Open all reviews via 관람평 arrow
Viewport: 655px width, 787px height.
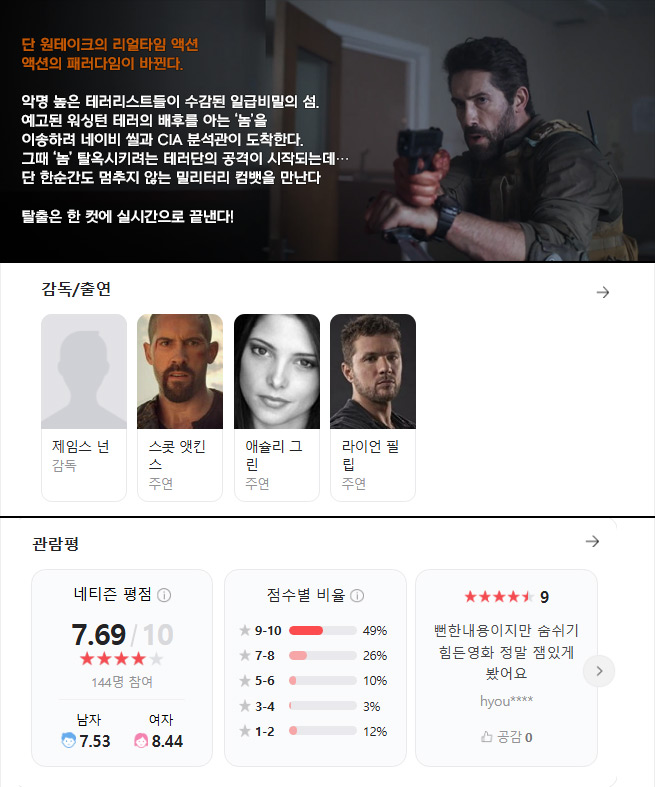(592, 541)
